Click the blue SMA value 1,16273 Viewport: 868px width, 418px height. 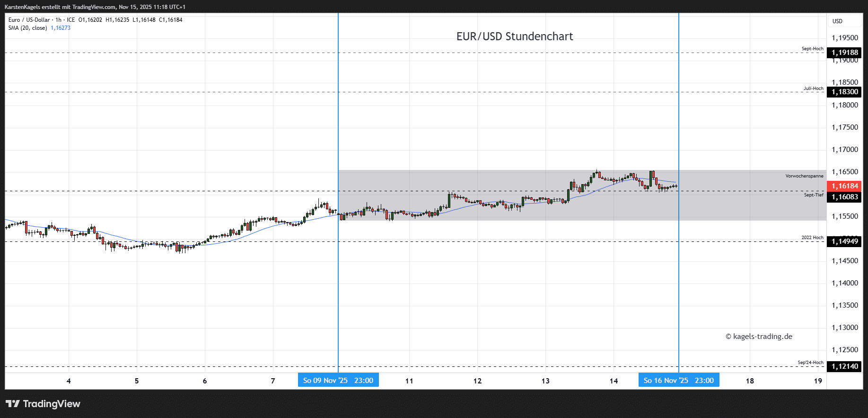tap(61, 28)
